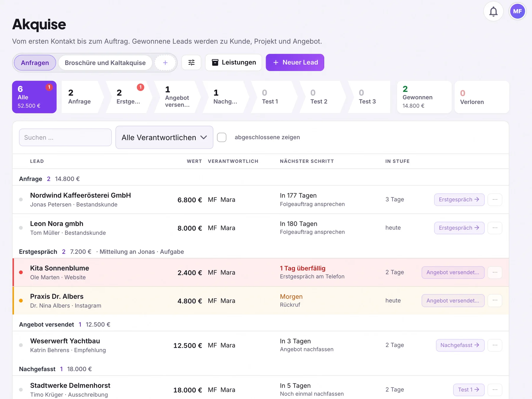Viewport: 532px width, 399px height.
Task: Move Nordwind Kaffeerösterei to Erstgespräch
Action: tap(459, 199)
